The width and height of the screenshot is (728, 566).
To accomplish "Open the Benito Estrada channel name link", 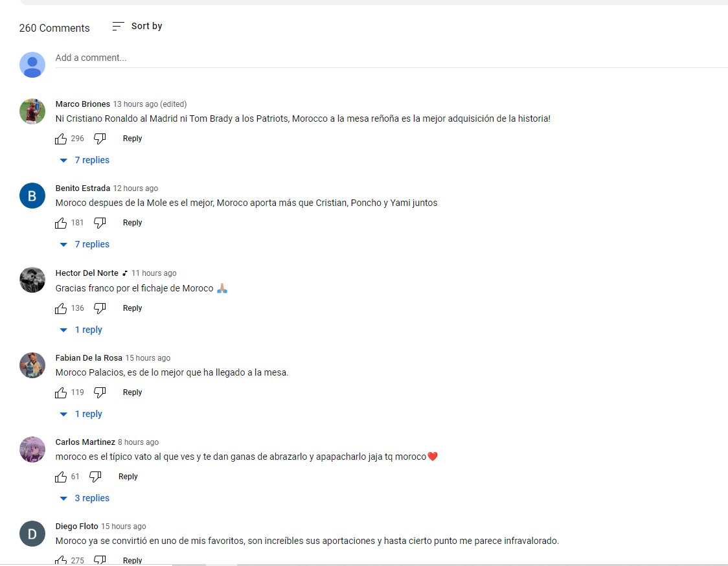I will point(83,188).
